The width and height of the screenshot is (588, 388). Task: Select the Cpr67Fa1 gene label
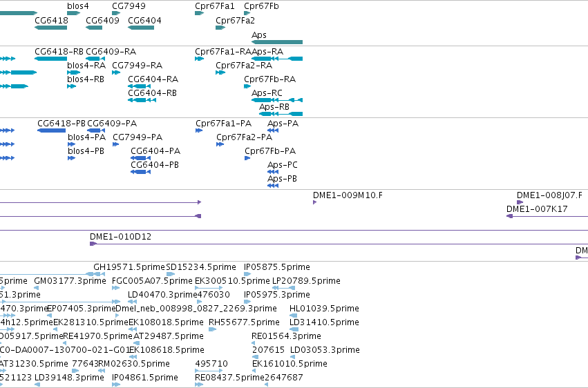click(x=214, y=6)
